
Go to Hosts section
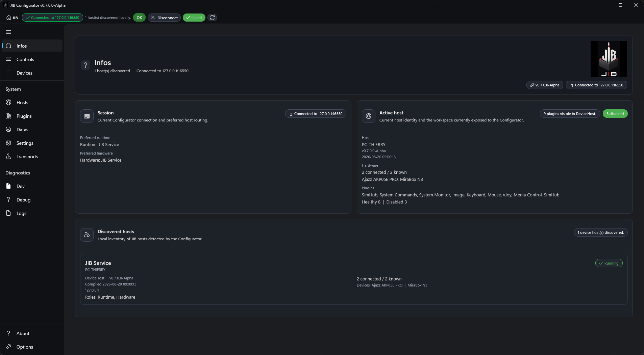32,103
